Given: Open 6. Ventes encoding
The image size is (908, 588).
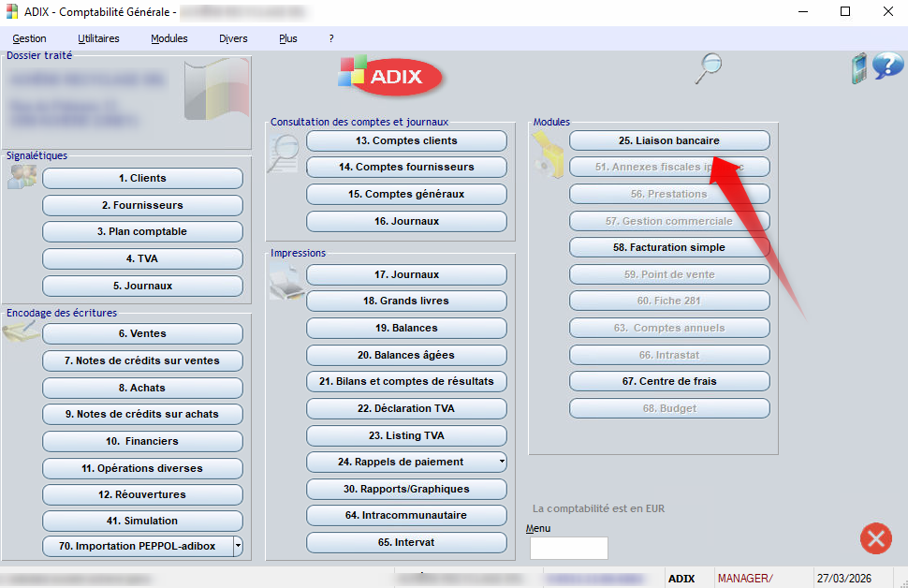Looking at the screenshot, I should click(142, 333).
